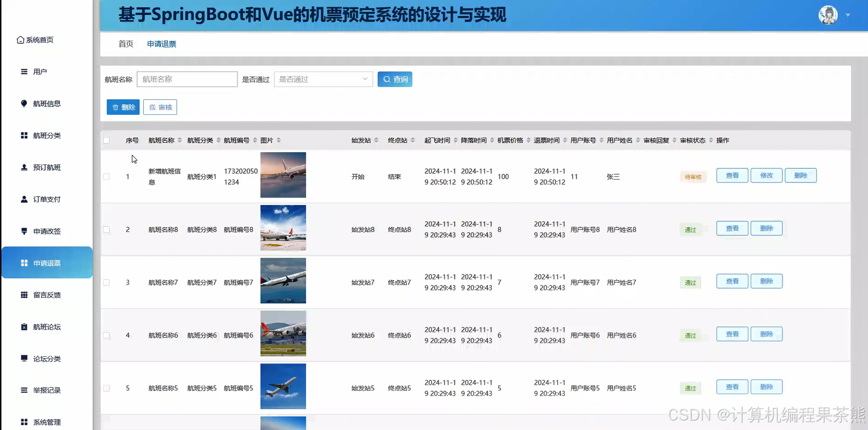
Task: Open 留言反馈 menu label
Action: click(x=47, y=295)
